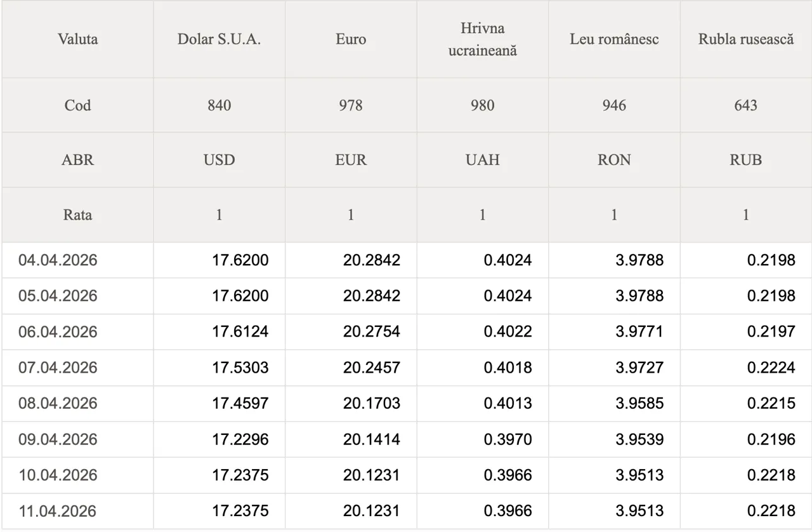Select the date 04.04.2026 row label
812x532 pixels.
[x=58, y=260]
